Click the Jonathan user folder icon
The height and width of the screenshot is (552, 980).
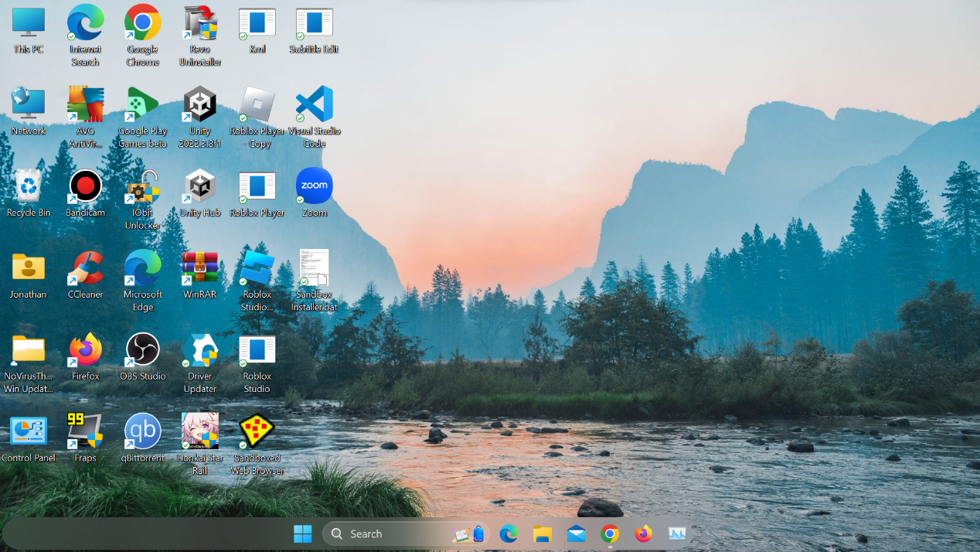click(x=29, y=275)
